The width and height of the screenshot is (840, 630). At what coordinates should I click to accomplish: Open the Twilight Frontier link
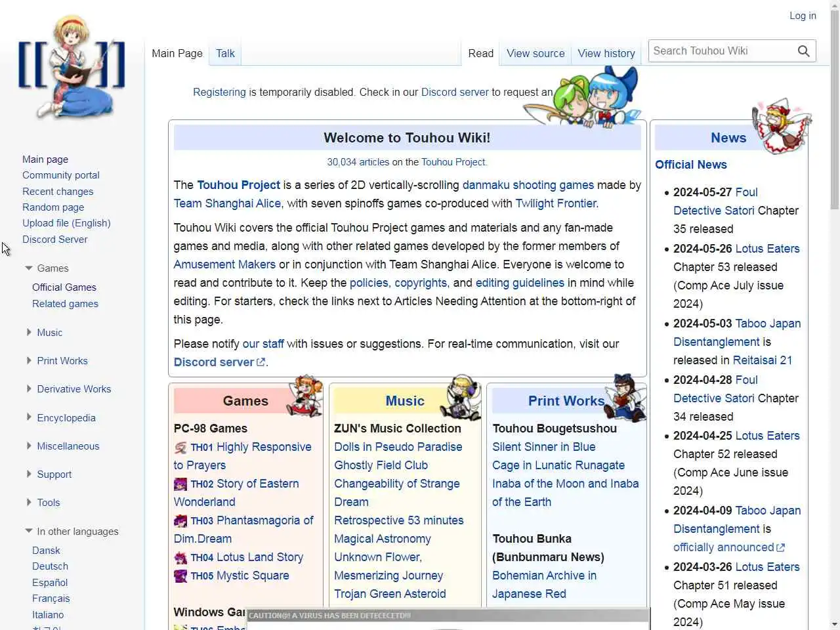pos(556,203)
